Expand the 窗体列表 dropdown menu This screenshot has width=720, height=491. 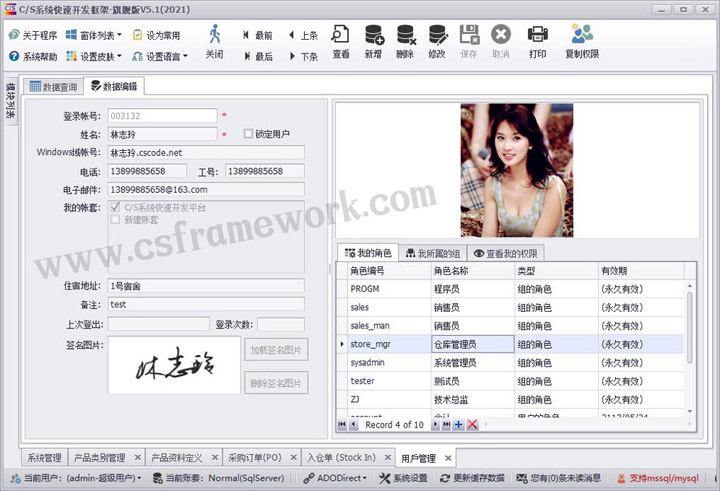click(94, 35)
